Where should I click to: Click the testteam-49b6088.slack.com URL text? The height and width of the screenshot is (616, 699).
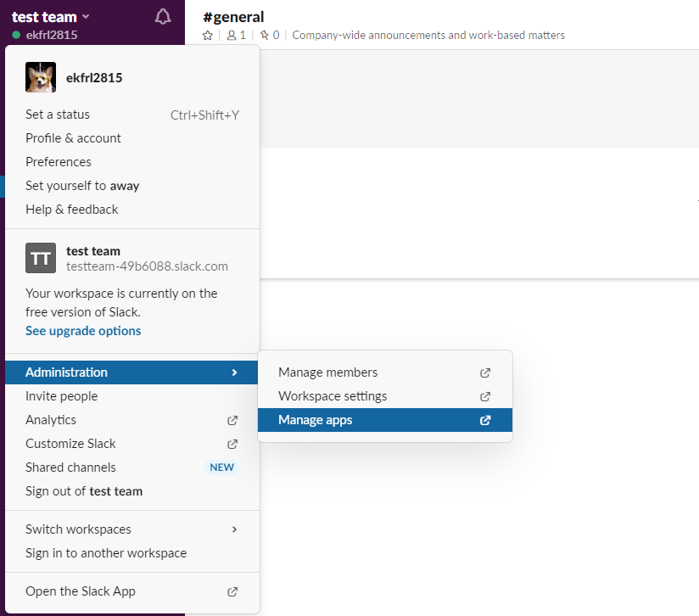pyautogui.click(x=147, y=266)
